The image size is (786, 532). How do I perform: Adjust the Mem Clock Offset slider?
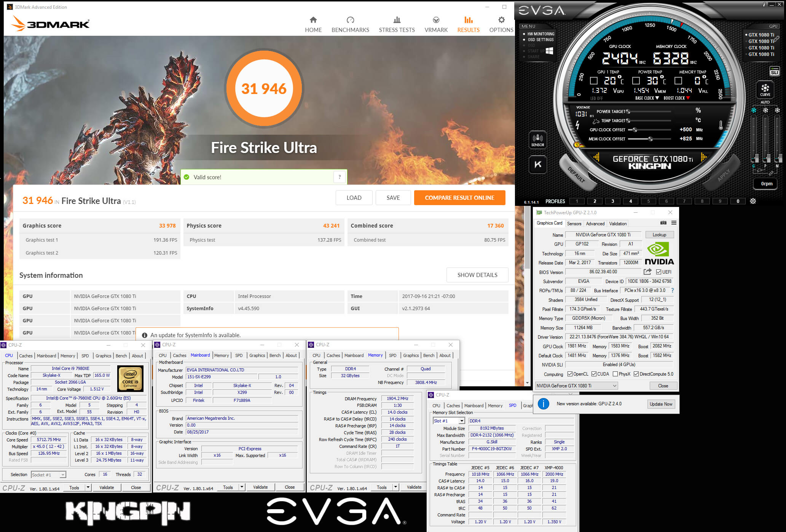650,139
